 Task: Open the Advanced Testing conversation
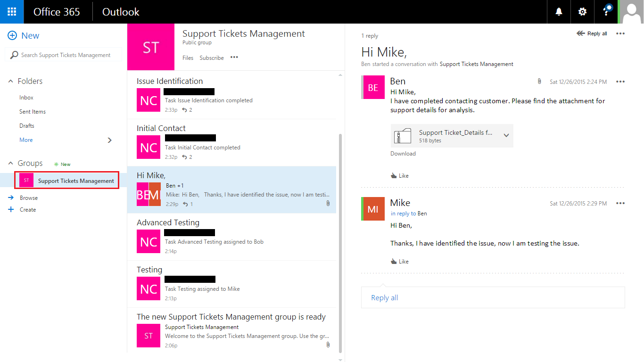point(231,237)
